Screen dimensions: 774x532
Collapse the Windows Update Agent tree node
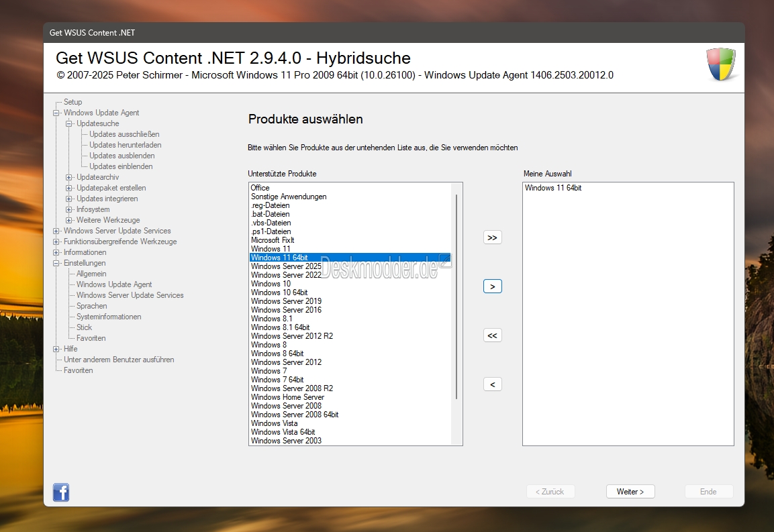pyautogui.click(x=56, y=113)
